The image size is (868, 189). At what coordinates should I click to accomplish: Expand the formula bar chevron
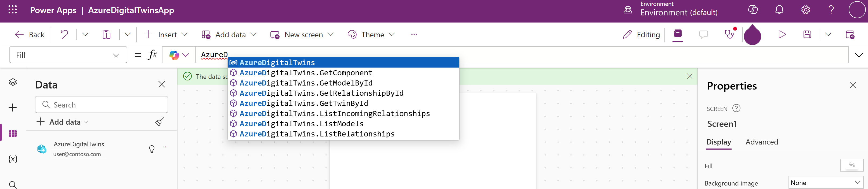point(859,55)
